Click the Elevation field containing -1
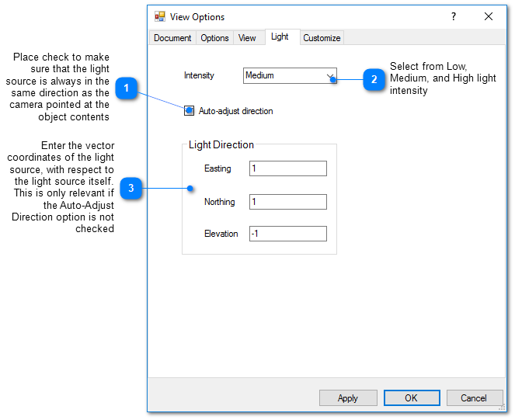This screenshot has width=515, height=420. pos(287,234)
